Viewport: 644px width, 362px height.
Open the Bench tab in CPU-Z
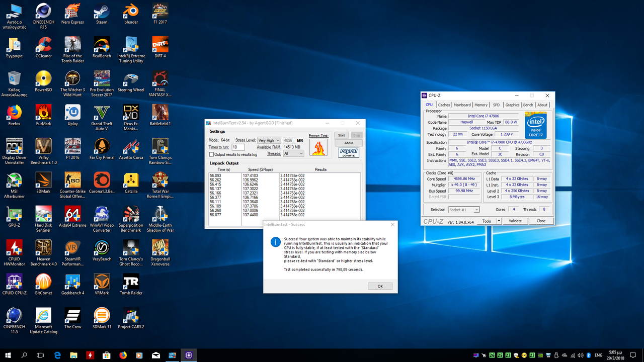click(528, 105)
